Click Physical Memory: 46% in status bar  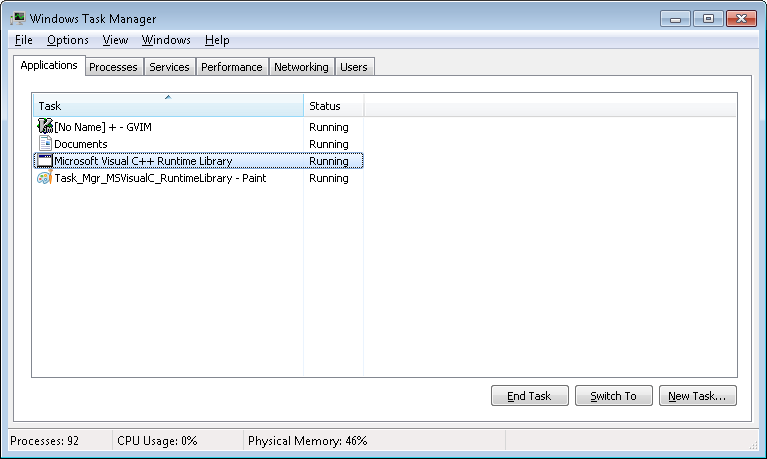click(307, 441)
